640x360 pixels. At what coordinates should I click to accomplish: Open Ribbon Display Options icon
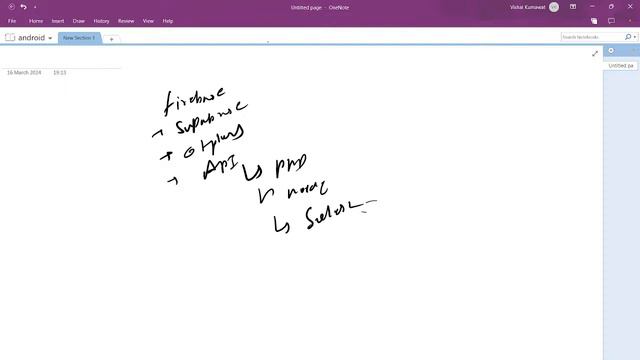[x=573, y=7]
